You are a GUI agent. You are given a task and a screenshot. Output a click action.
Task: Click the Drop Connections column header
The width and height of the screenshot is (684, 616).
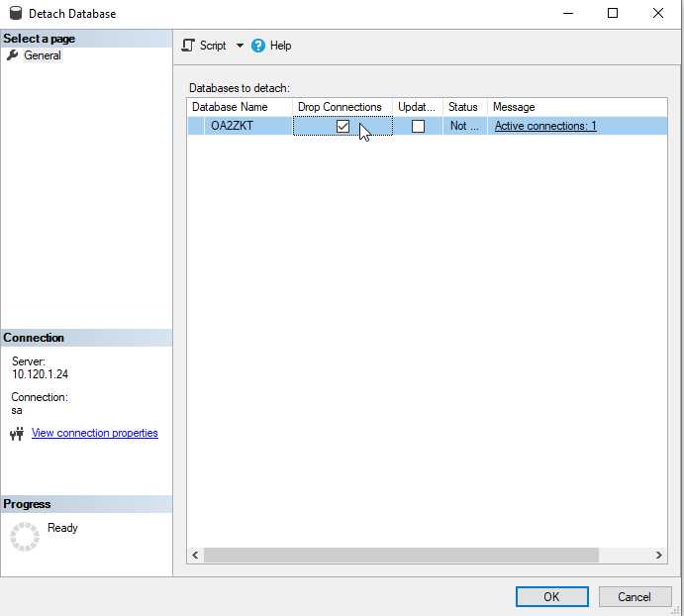342,107
